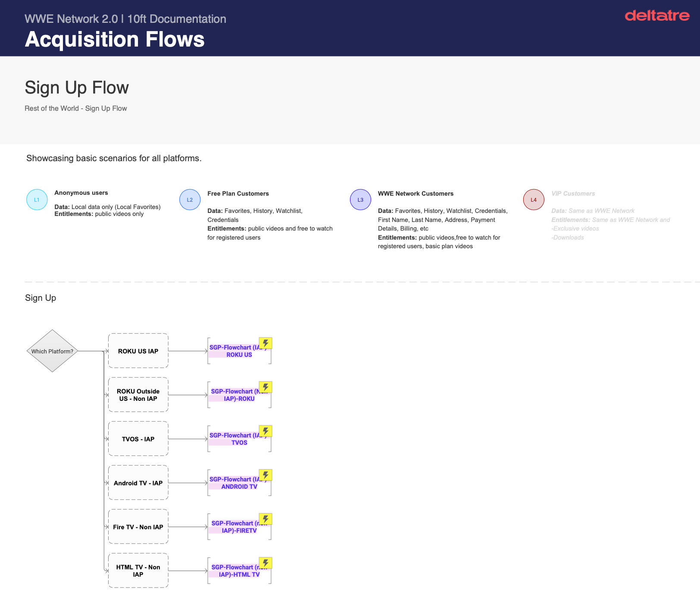This screenshot has height=612, width=700.
Task: Click the lightning icon on ROKU US flowchart link
Action: pos(266,343)
